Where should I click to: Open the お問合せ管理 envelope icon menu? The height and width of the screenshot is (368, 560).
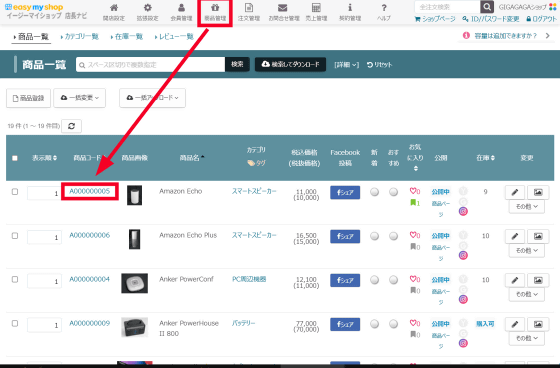283,12
